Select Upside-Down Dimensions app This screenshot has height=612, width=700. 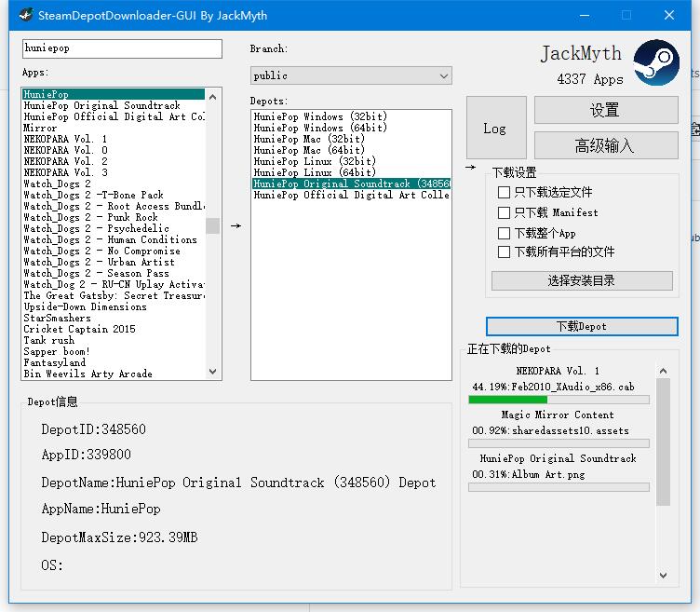[114, 306]
